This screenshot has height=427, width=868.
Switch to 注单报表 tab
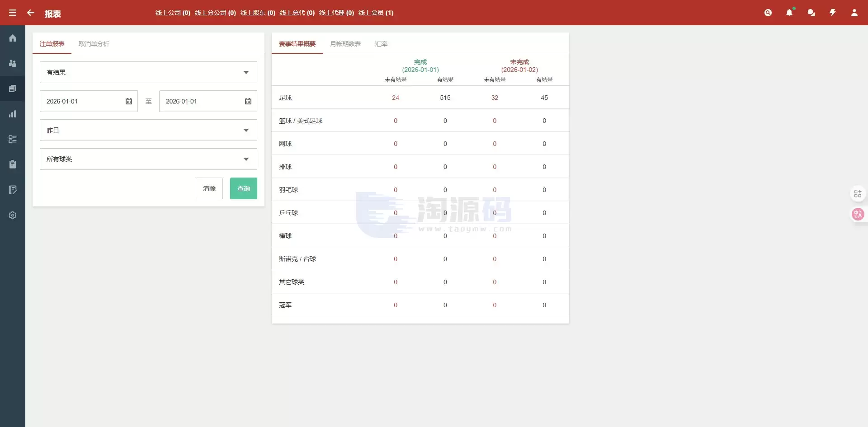(x=52, y=44)
